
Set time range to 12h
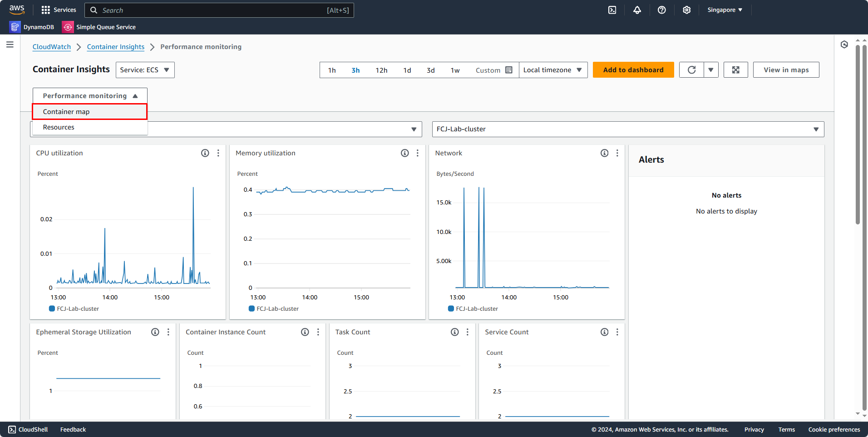[381, 70]
